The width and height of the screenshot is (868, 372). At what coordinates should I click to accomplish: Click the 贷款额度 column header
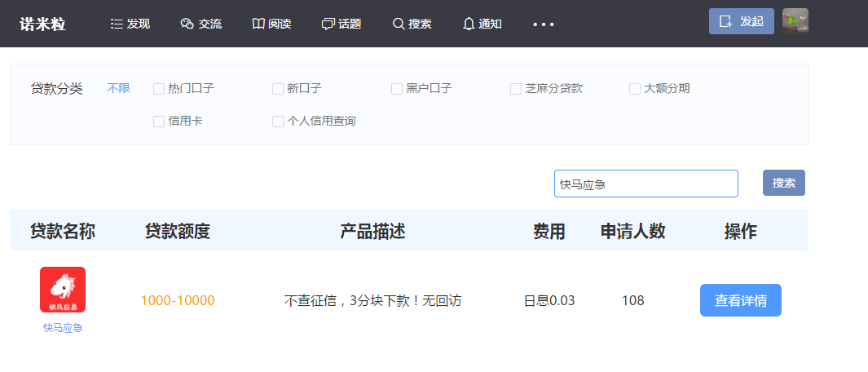tap(178, 231)
